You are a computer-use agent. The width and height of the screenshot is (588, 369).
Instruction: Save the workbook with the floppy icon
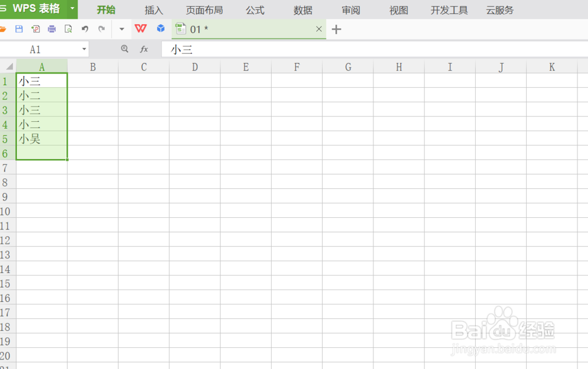click(19, 29)
